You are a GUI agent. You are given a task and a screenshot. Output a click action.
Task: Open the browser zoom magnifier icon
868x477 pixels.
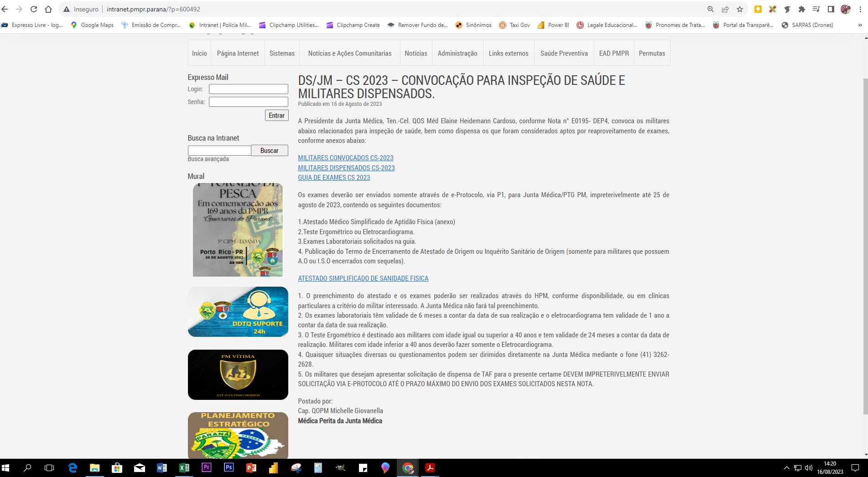coord(710,9)
